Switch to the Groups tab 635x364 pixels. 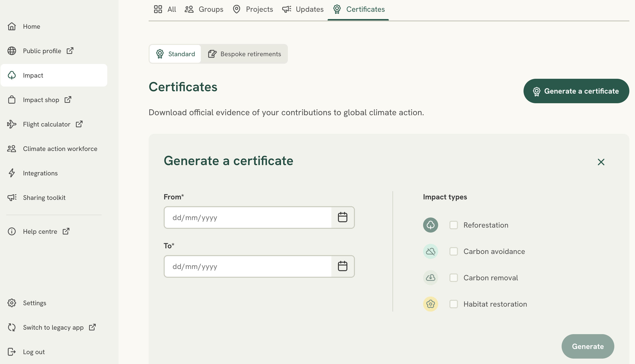tap(204, 9)
